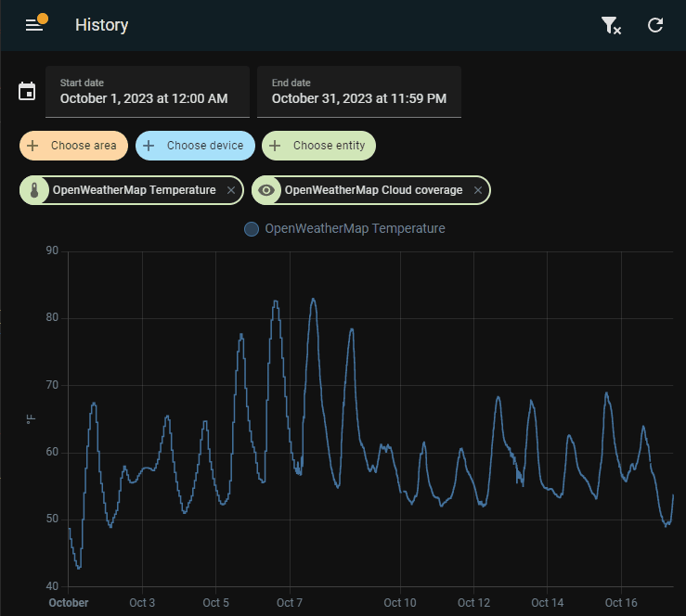
Task: Remove OpenWeatherMap Temperature entity chip
Action: [231, 190]
